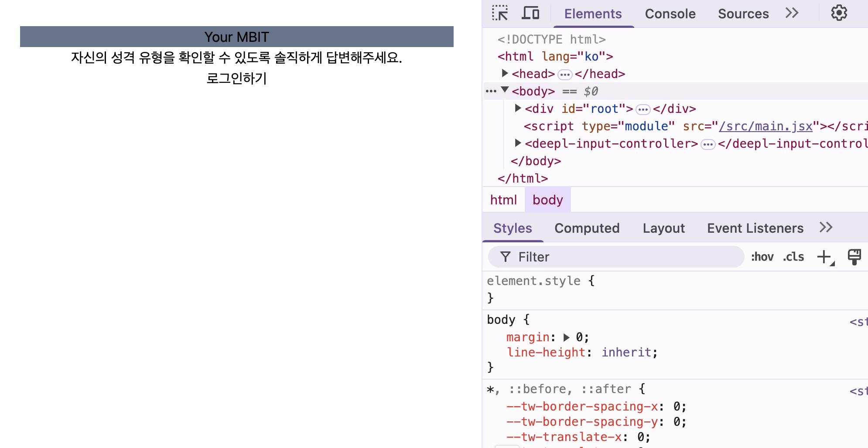Select html in the breadcrumb bar
This screenshot has width=868, height=448.
click(503, 200)
